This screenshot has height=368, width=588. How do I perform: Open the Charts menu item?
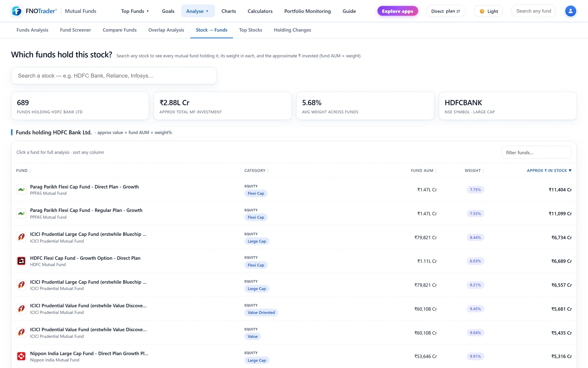pos(229,11)
